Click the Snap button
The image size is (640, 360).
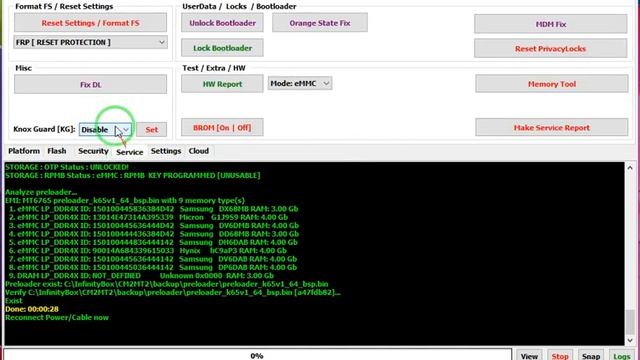[591, 356]
